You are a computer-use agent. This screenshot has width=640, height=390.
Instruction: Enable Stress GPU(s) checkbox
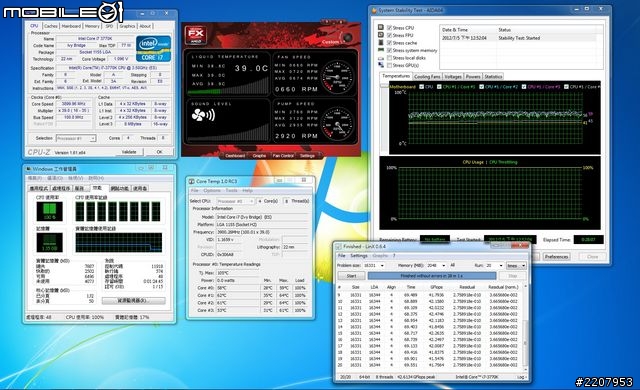pos(389,65)
